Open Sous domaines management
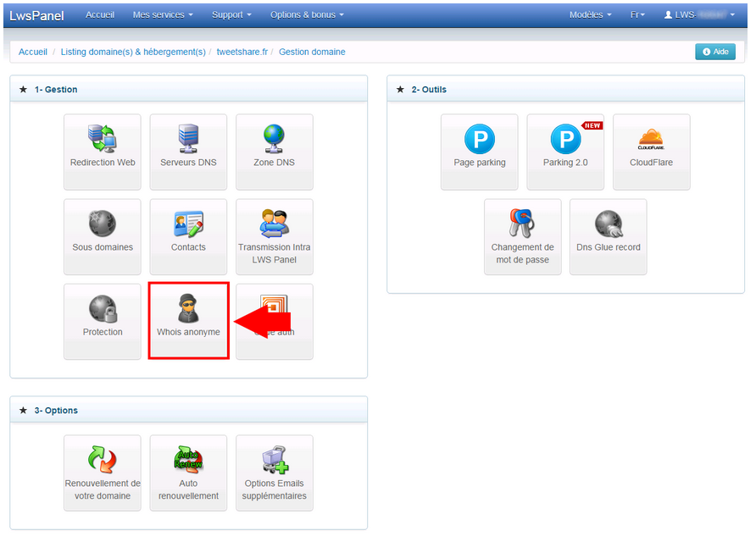 103,236
